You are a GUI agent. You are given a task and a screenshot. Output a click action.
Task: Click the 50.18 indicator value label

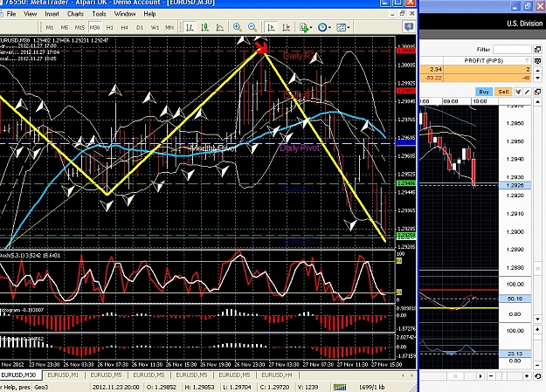pyautogui.click(x=515, y=299)
